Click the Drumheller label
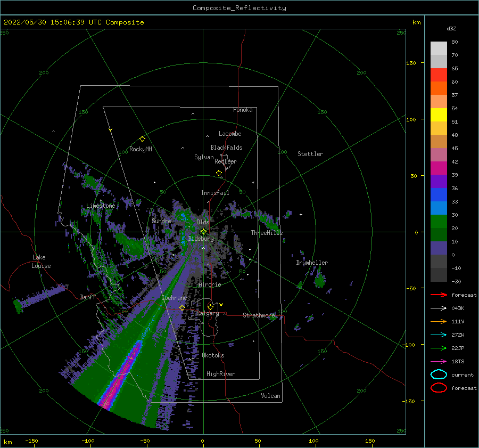 (312, 263)
